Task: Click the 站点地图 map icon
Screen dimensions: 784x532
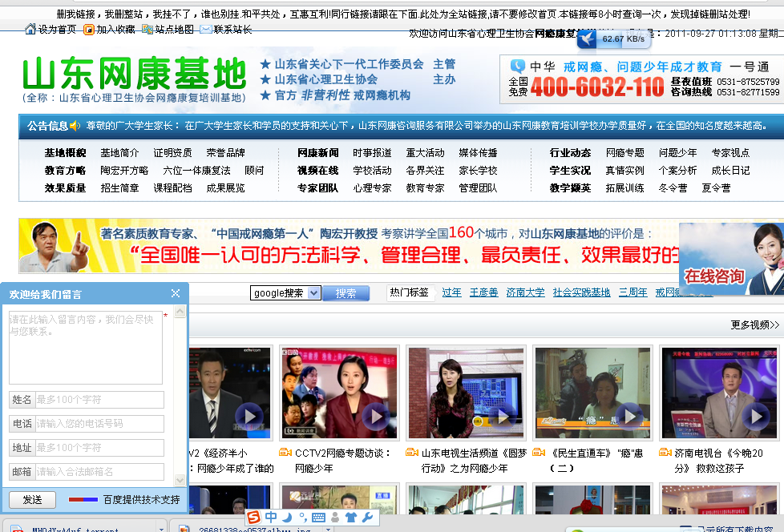Action: pyautogui.click(x=148, y=30)
